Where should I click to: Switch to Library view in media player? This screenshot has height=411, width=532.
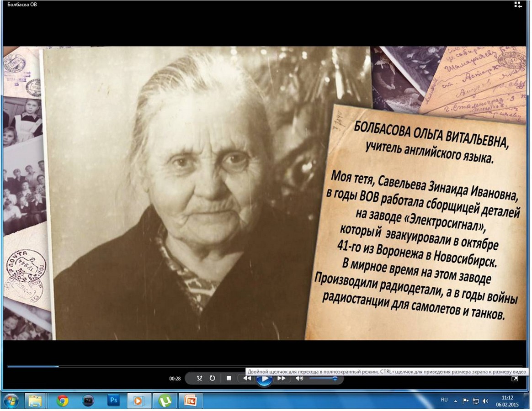click(517, 5)
